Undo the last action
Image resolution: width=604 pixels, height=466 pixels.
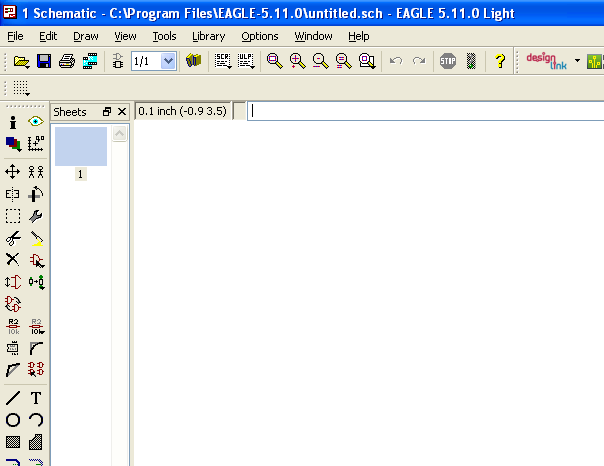click(396, 61)
